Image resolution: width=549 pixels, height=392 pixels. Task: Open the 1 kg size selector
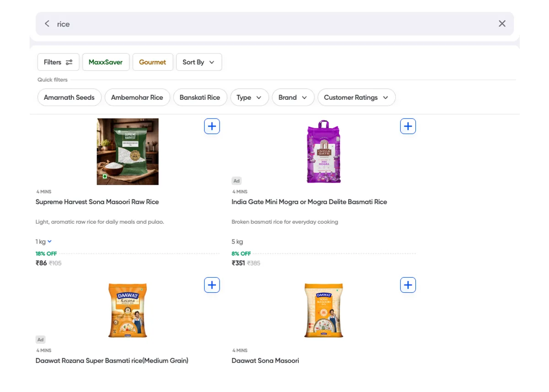click(44, 242)
